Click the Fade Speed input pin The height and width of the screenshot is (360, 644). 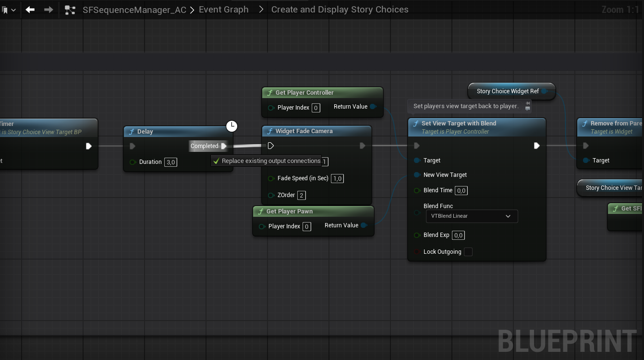[271, 178]
